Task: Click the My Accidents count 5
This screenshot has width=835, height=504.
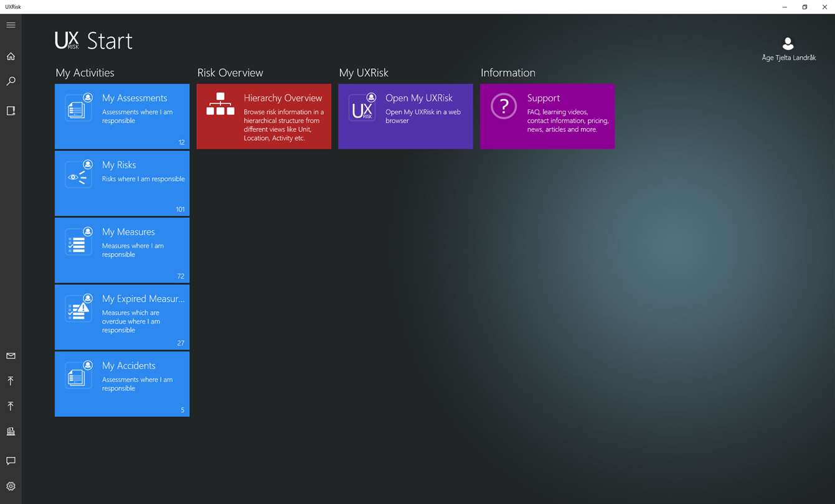Action: click(x=182, y=410)
